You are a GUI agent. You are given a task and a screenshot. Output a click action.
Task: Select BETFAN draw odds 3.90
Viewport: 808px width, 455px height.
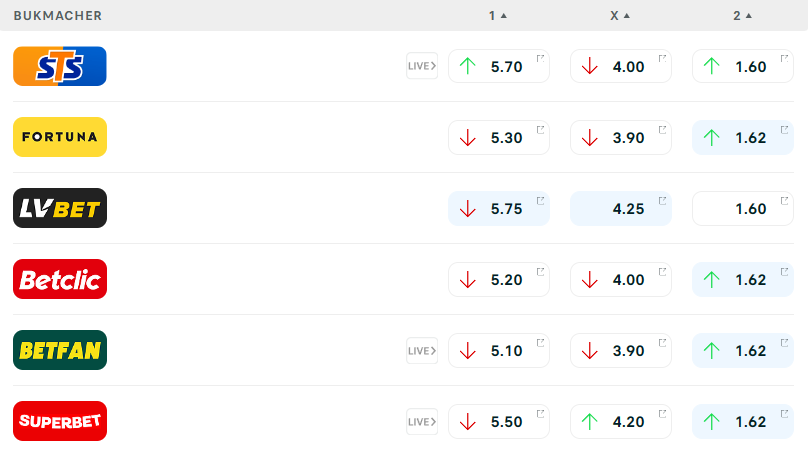click(621, 350)
